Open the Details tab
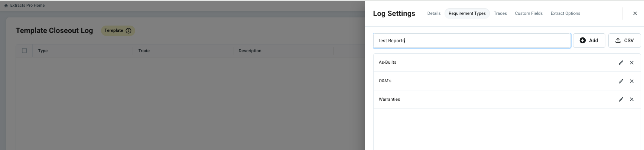Screen dimensions: 644x150 pos(434,13)
